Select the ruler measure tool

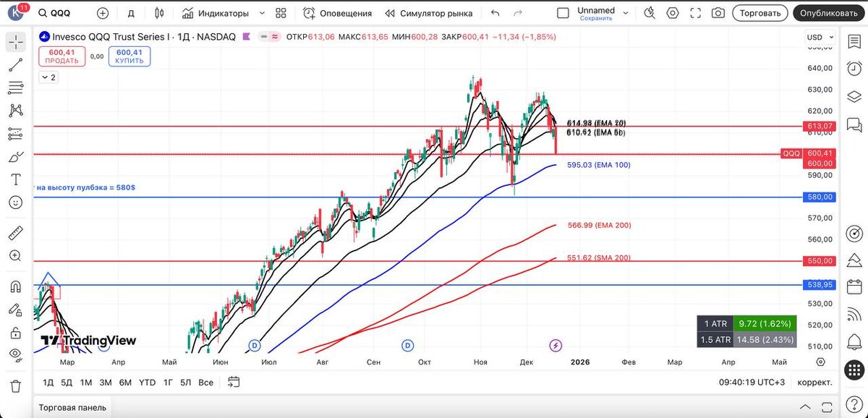[x=15, y=233]
